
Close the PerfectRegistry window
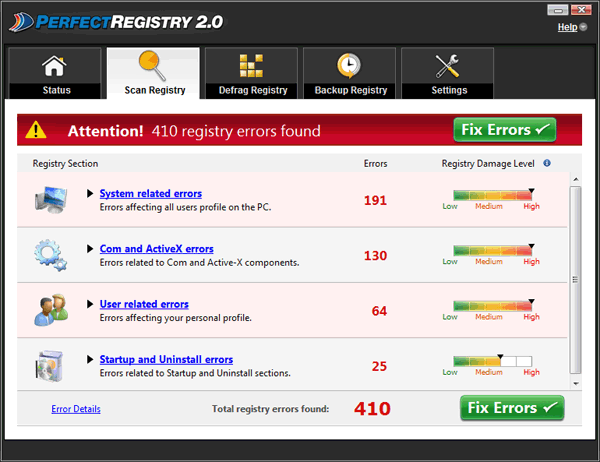click(581, 10)
